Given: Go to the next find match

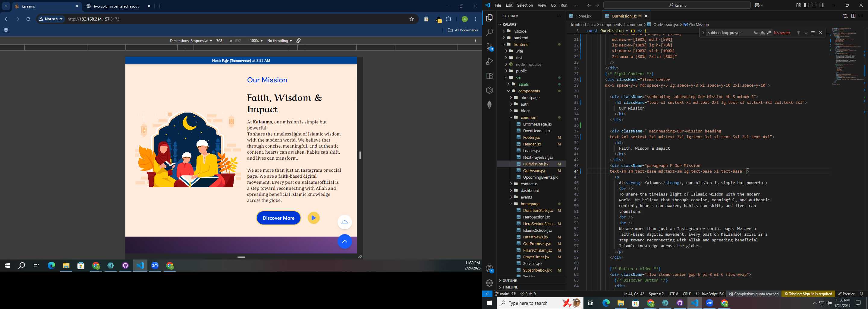Looking at the screenshot, I should (x=806, y=33).
